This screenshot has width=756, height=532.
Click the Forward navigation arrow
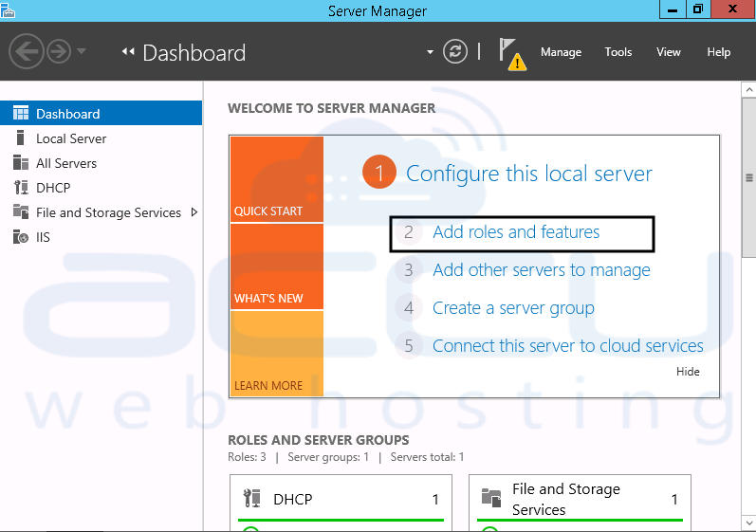(x=59, y=51)
